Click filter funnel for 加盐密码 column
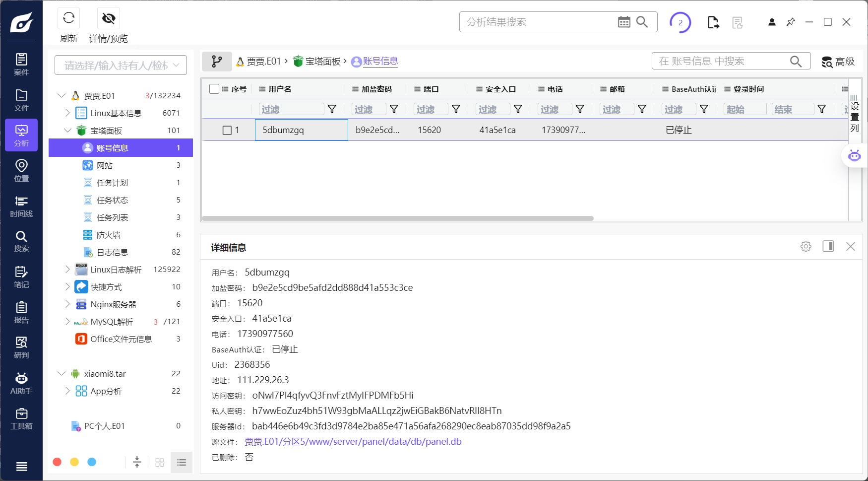The image size is (868, 481). [x=394, y=109]
